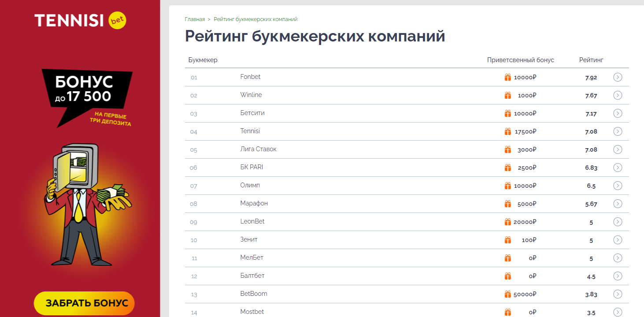This screenshot has height=317, width=644.
Task: Select the МелБет bookmaker name
Action: click(252, 258)
